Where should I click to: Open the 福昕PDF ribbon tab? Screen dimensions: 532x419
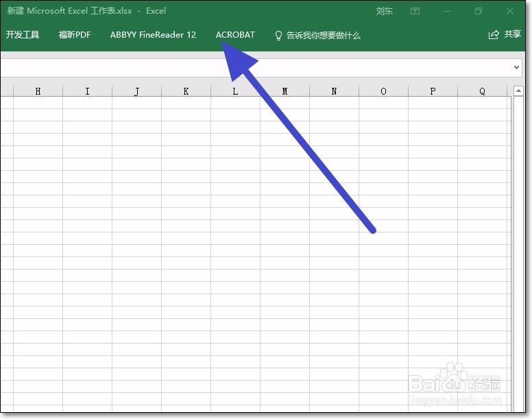click(75, 34)
